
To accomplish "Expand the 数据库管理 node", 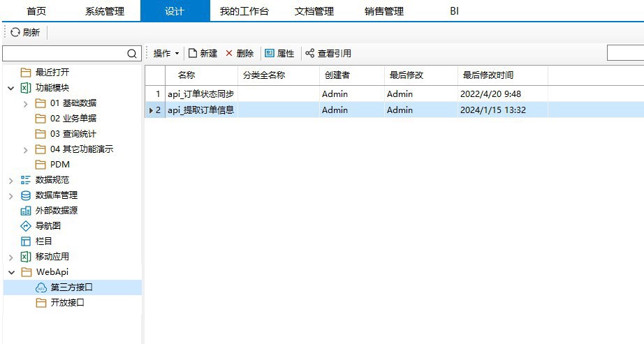I will click(10, 195).
